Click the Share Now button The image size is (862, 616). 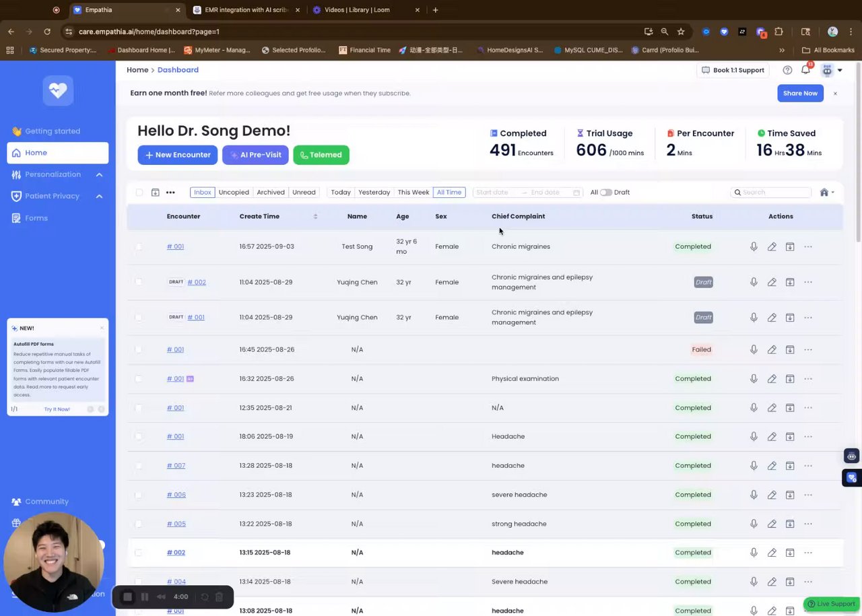tap(801, 93)
